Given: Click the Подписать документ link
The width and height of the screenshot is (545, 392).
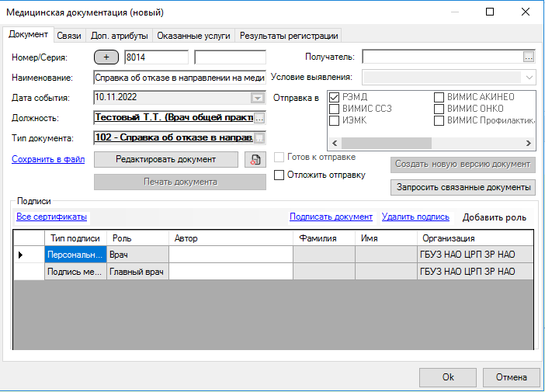Looking at the screenshot, I should click(x=331, y=217).
